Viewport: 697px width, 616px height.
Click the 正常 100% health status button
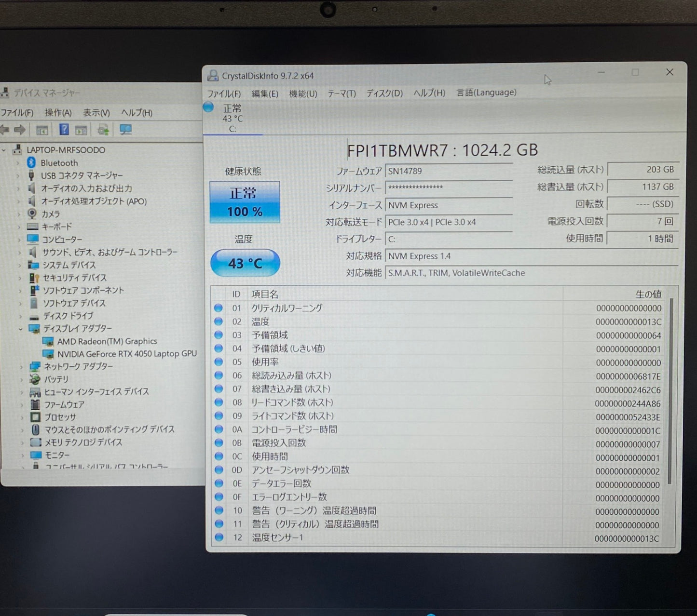pyautogui.click(x=244, y=201)
